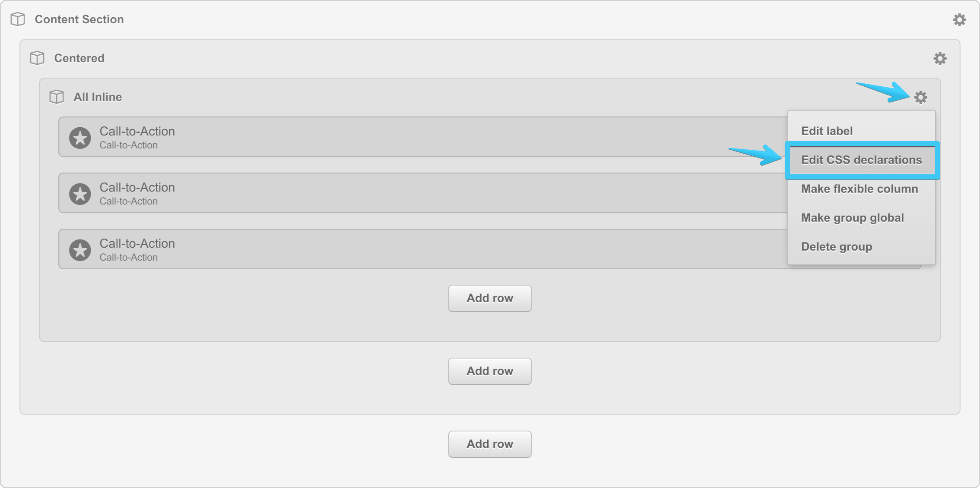Add row inside the Centered group
This screenshot has height=488, width=980.
490,371
